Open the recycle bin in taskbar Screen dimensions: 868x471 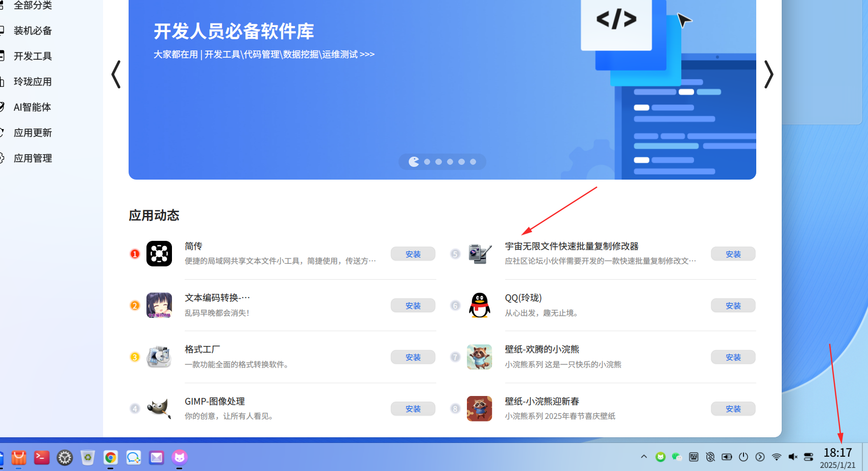tap(88, 457)
